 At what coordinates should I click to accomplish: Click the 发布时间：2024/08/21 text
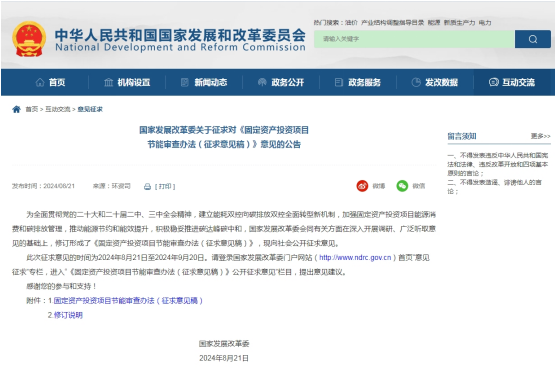[x=43, y=186]
